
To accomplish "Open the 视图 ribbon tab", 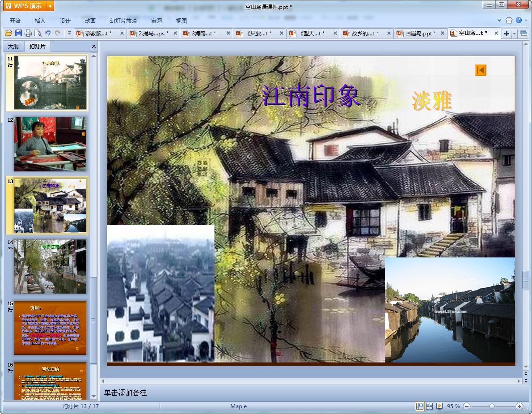I will (x=181, y=21).
